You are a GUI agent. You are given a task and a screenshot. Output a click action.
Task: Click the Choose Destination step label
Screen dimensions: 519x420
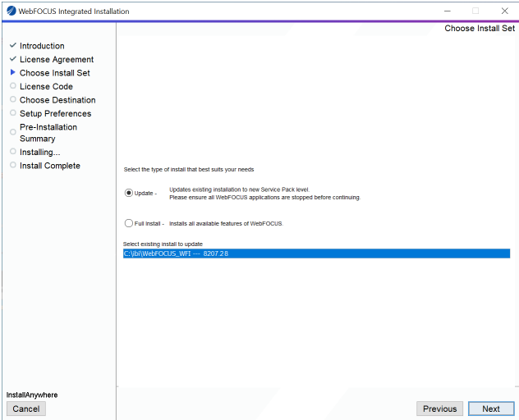(57, 100)
